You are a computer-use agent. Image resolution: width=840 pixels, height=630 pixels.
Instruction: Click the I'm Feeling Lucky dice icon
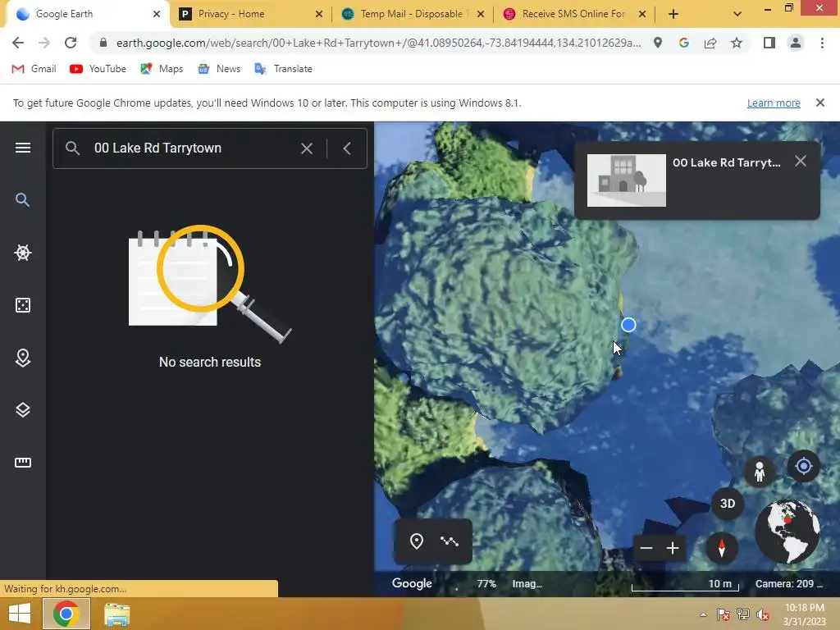click(x=22, y=305)
